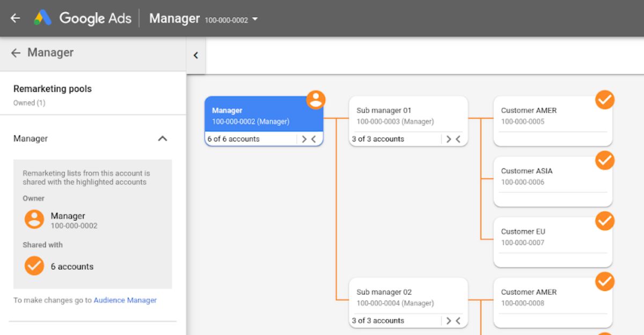Click checkmark badge on Customer ASIA
Screen dimensions: 644x335
605,160
